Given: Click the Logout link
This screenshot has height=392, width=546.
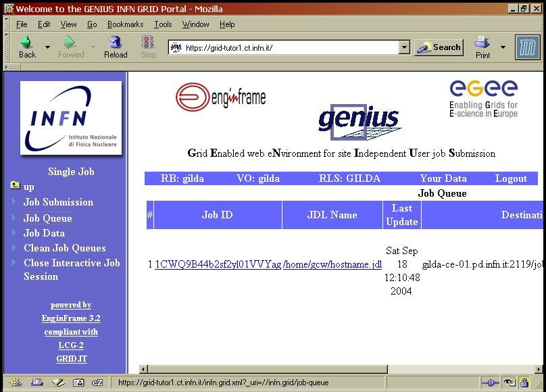Looking at the screenshot, I should 511,178.
